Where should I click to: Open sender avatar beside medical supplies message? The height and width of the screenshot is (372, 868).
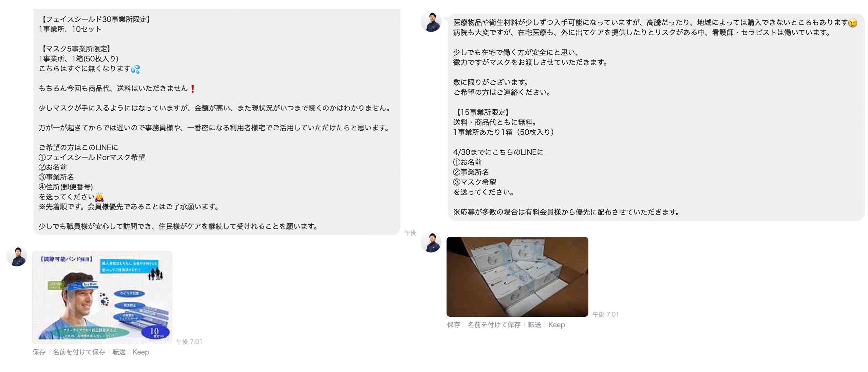coord(431,21)
